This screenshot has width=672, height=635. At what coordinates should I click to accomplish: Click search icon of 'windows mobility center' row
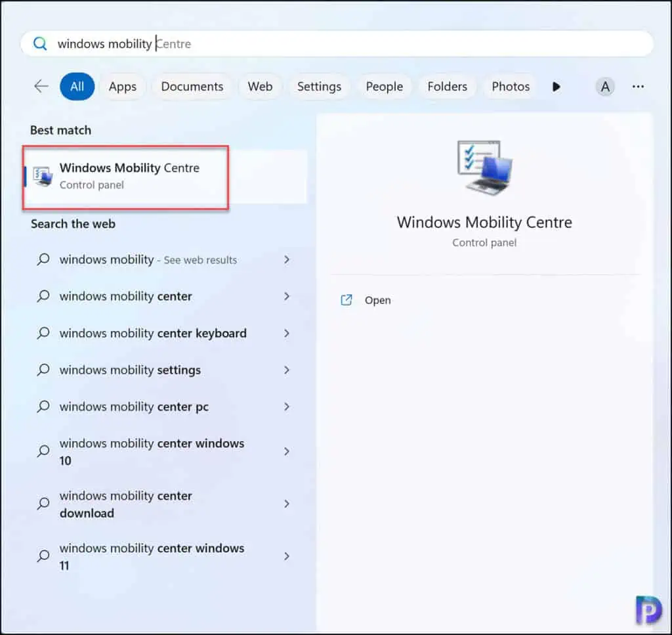click(x=43, y=296)
